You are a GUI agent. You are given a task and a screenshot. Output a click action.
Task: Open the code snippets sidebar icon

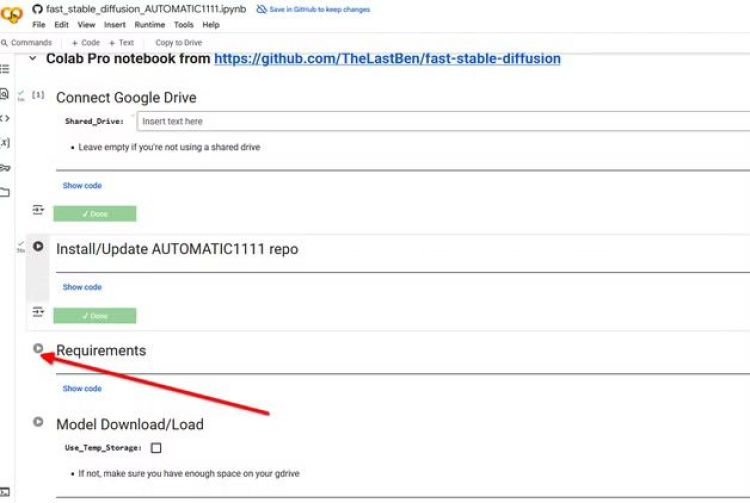coord(5,118)
